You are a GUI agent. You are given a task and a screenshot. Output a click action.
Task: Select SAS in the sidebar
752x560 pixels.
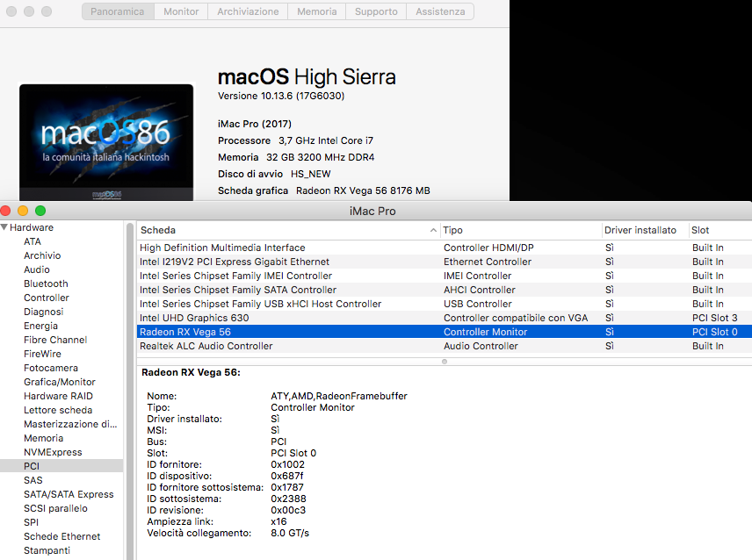coord(33,480)
